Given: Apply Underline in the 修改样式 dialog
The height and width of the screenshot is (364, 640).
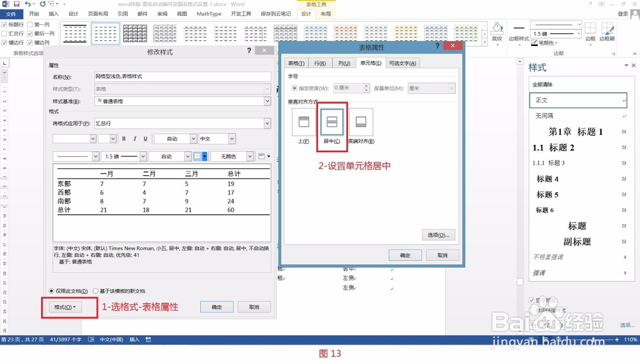Looking at the screenshot, I should pyautogui.click(x=145, y=139).
